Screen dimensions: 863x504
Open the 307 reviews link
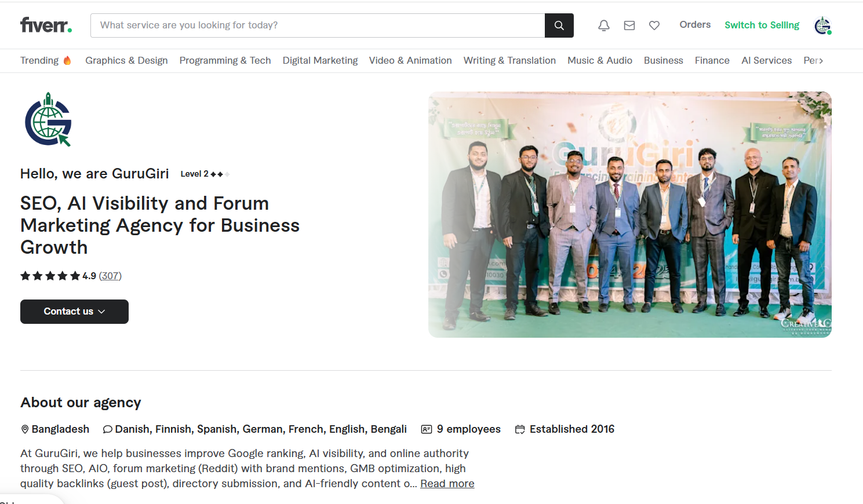pos(110,276)
